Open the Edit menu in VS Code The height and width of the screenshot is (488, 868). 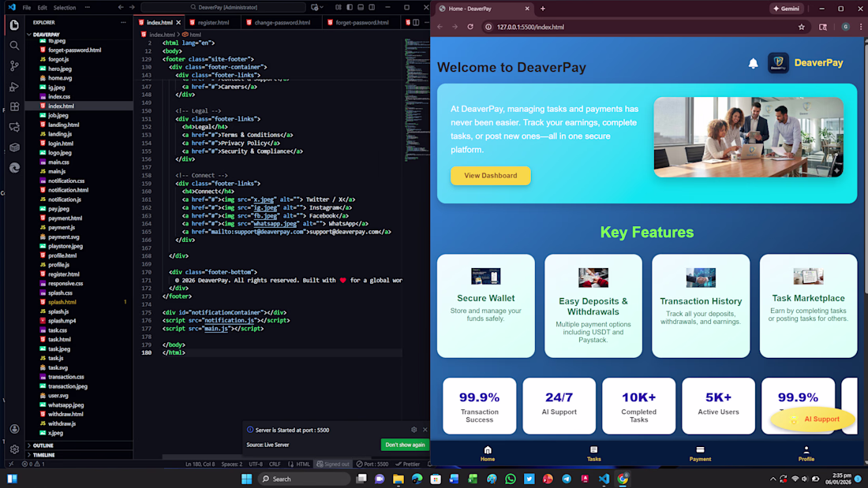pos(42,7)
